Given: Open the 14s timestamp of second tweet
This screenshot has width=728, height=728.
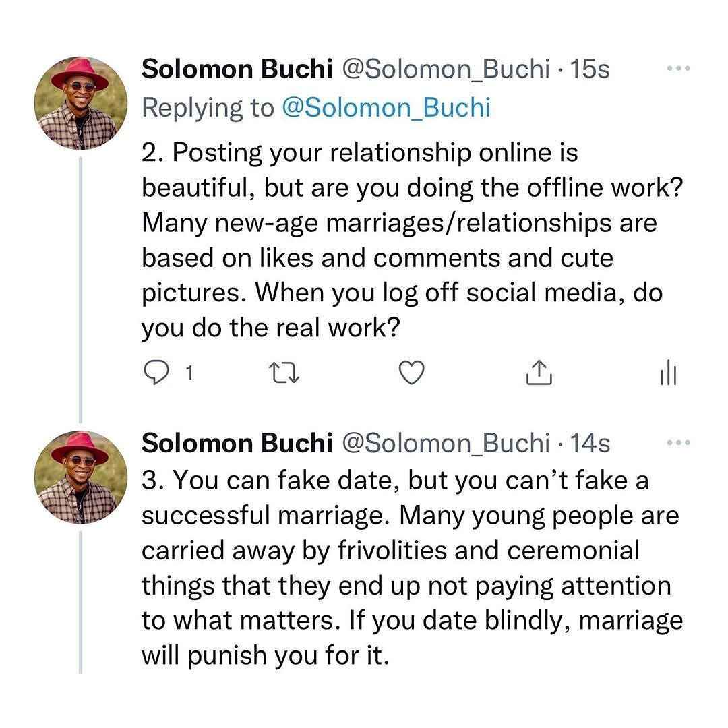Looking at the screenshot, I should click(x=590, y=444).
